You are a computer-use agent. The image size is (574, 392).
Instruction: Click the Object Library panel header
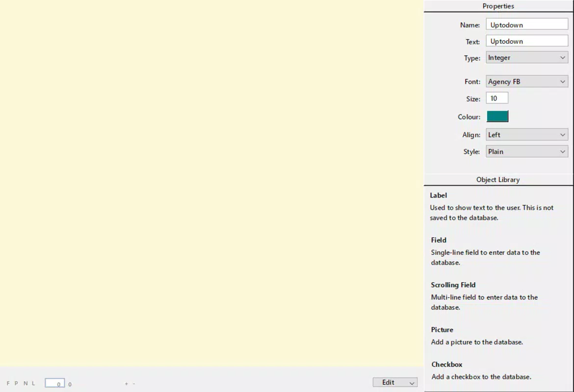498,179
